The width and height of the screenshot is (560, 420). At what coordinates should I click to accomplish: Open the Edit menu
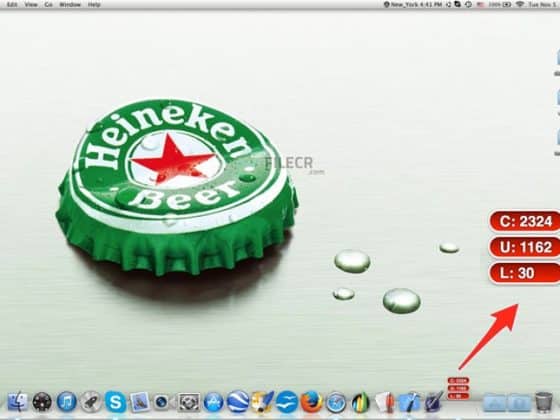pos(12,5)
